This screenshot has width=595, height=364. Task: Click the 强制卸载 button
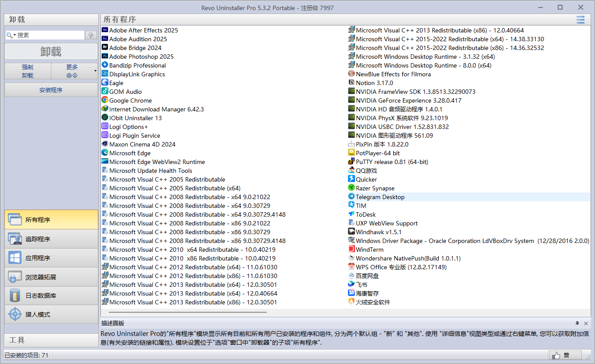coord(28,71)
